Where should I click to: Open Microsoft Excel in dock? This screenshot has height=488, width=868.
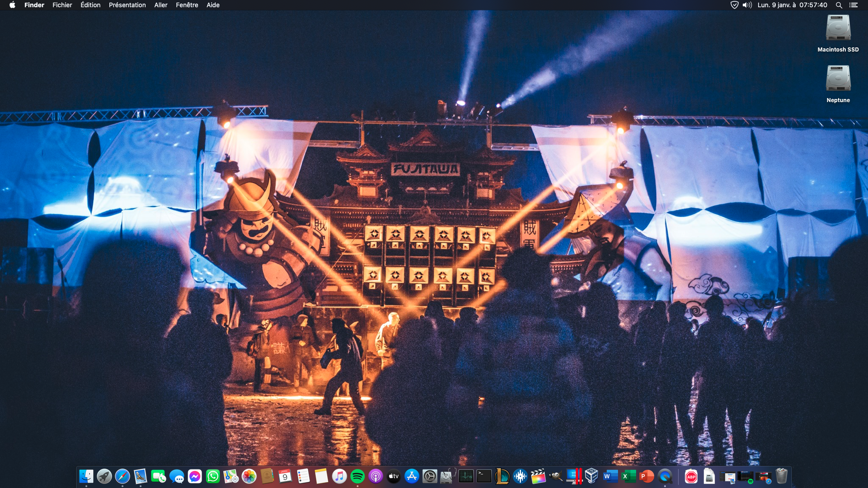[628, 476]
